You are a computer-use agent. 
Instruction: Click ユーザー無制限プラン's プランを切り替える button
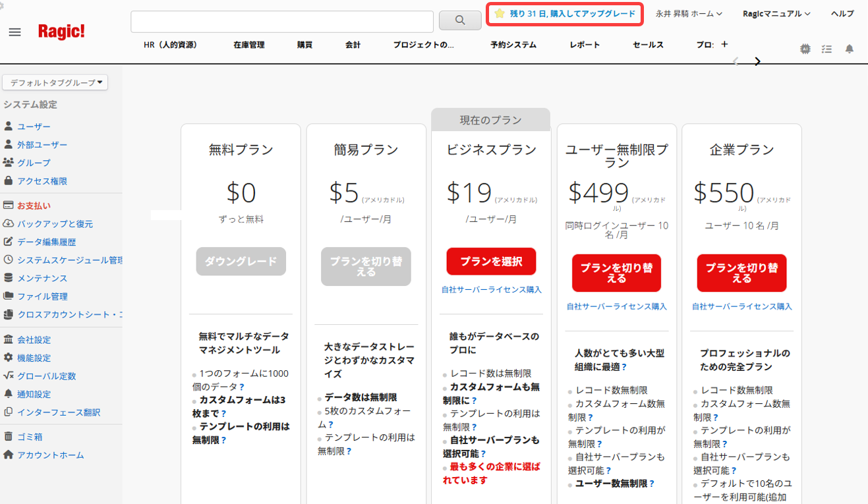(x=616, y=273)
